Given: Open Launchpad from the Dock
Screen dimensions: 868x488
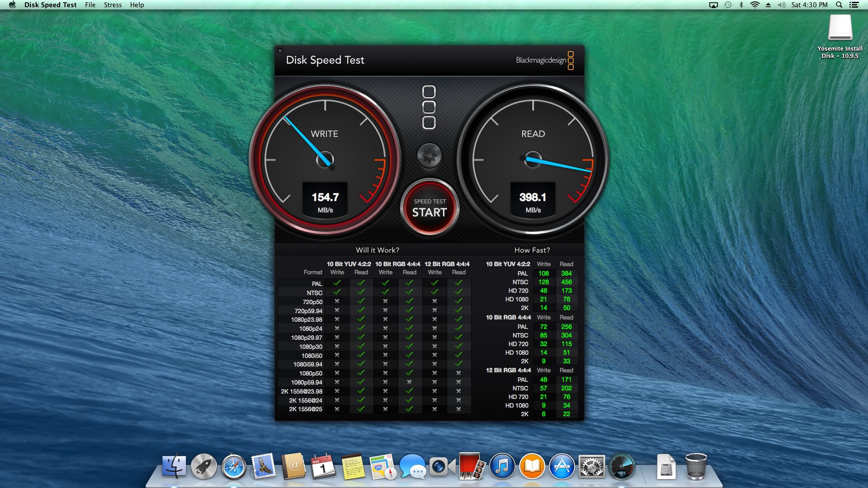Looking at the screenshot, I should point(204,466).
